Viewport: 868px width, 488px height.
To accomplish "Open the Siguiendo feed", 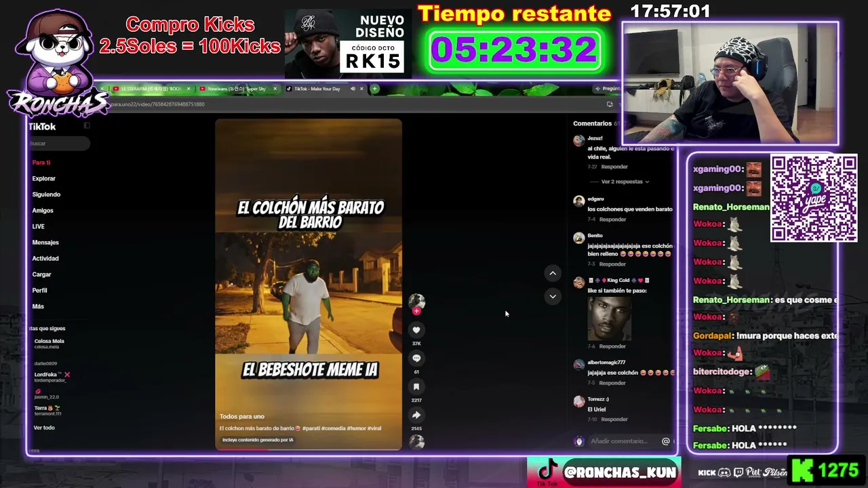I will click(x=46, y=195).
